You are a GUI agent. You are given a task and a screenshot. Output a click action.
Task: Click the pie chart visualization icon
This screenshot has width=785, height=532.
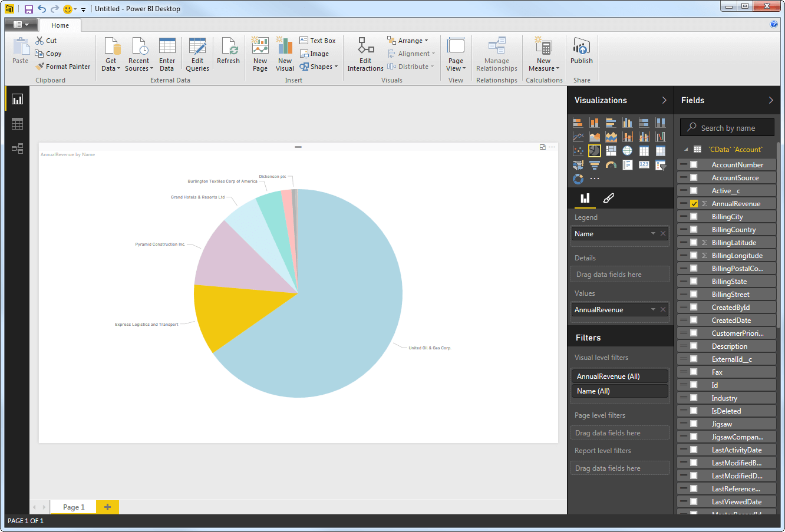[595, 151]
